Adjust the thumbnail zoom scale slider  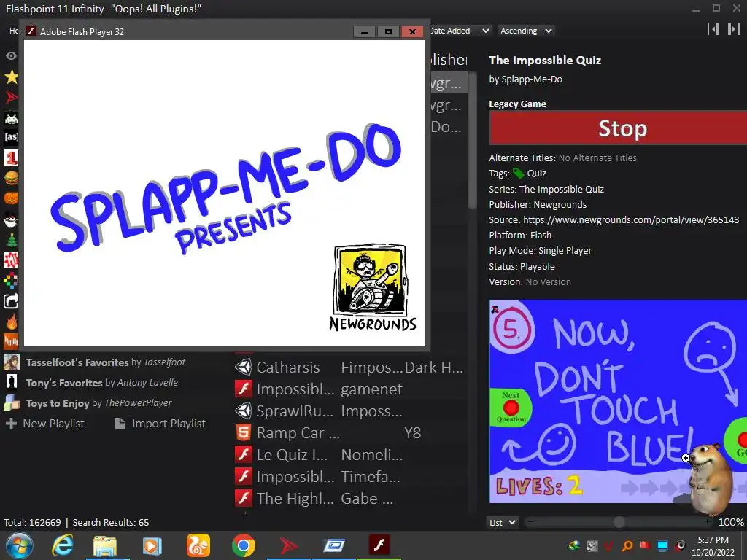(619, 522)
